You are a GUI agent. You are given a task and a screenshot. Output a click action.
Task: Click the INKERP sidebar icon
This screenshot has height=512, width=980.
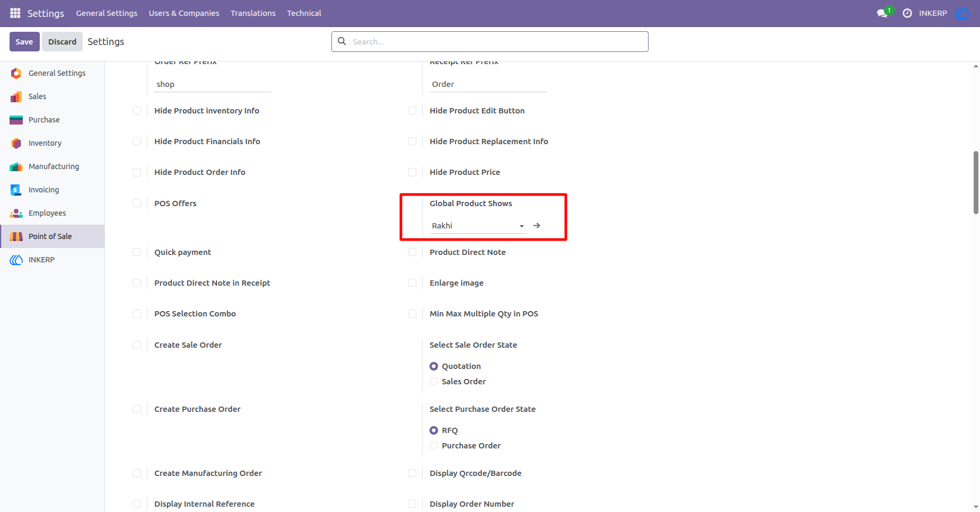click(x=16, y=260)
